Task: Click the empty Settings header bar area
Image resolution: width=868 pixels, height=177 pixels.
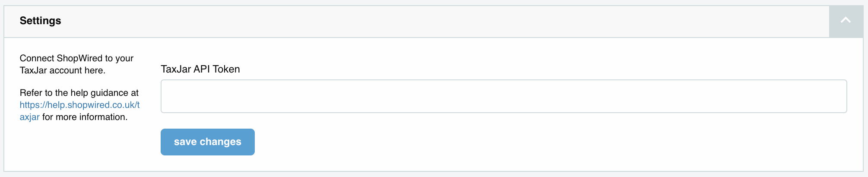Action: pos(432,21)
